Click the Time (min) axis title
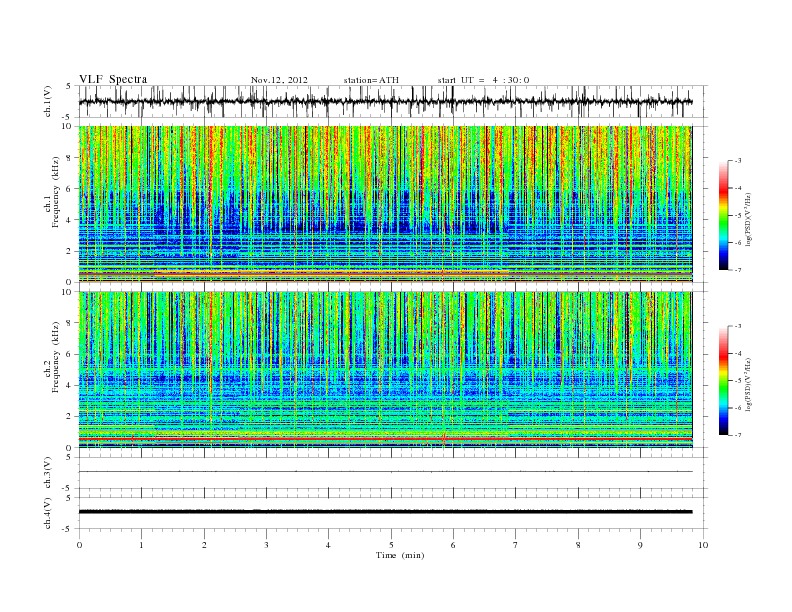This screenshot has width=792, height=612. (400, 555)
